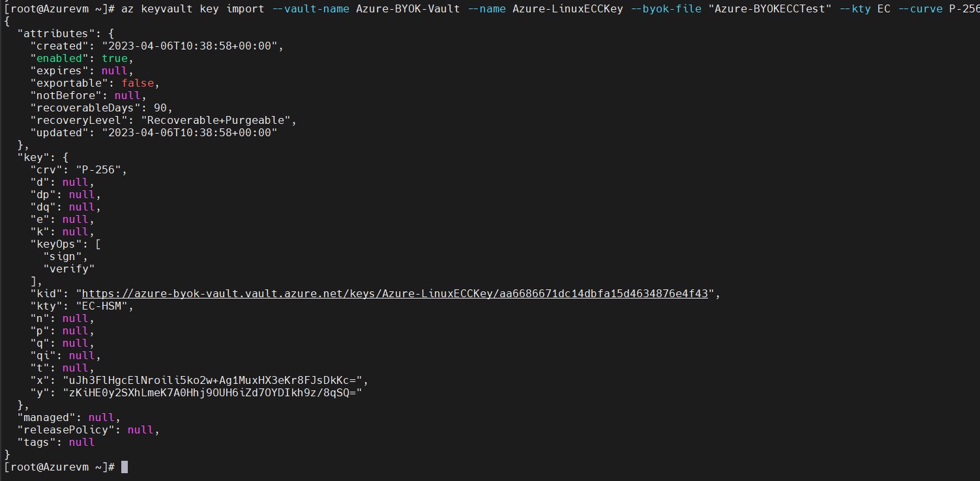This screenshot has width=980, height=481.
Task: Select the false value for exportable
Action: coord(137,83)
